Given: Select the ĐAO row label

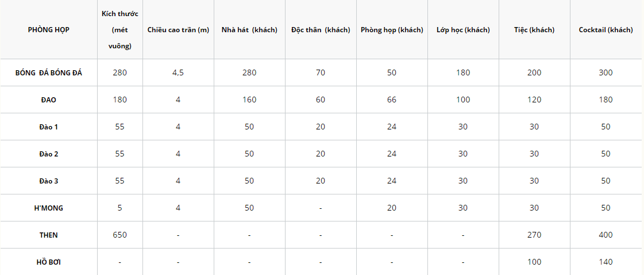Looking at the screenshot, I should tap(48, 100).
